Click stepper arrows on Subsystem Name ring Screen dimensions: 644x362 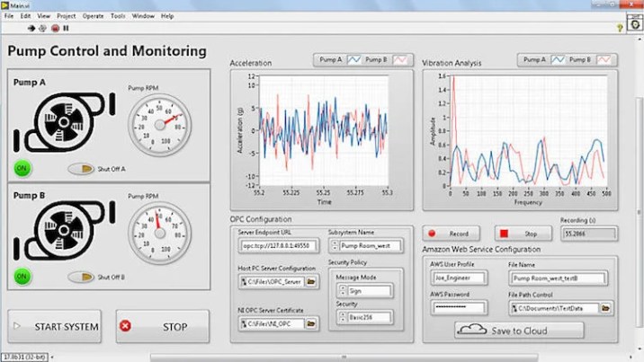click(335, 245)
